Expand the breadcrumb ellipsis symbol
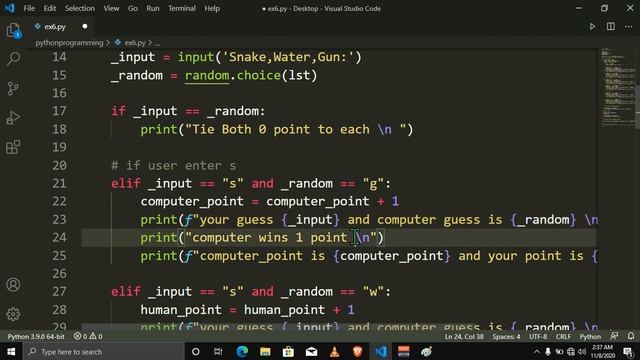The width and height of the screenshot is (640, 360). click(x=158, y=42)
